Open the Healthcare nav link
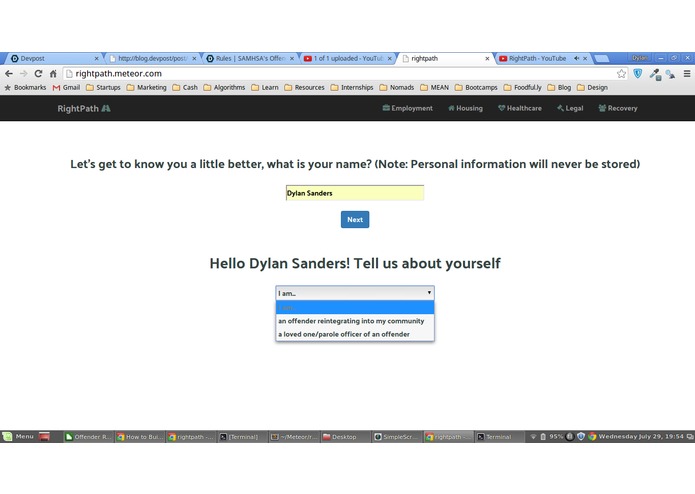 520,108
